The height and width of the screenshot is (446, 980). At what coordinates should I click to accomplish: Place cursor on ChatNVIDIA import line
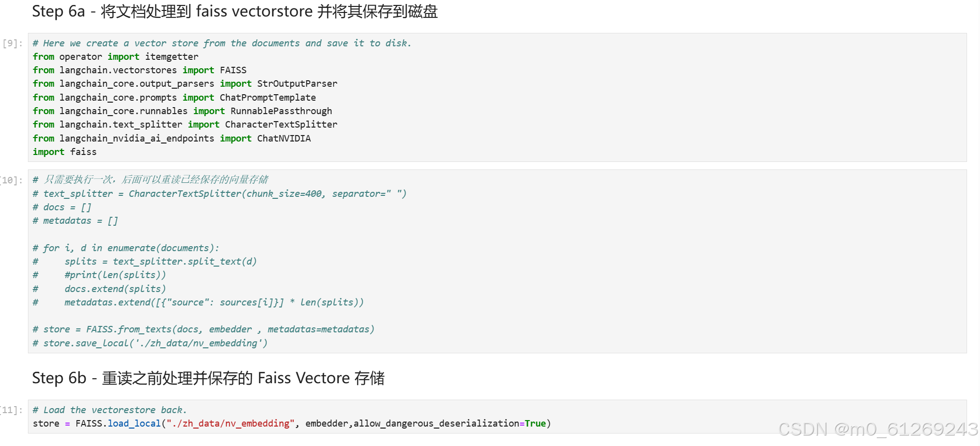coord(172,139)
